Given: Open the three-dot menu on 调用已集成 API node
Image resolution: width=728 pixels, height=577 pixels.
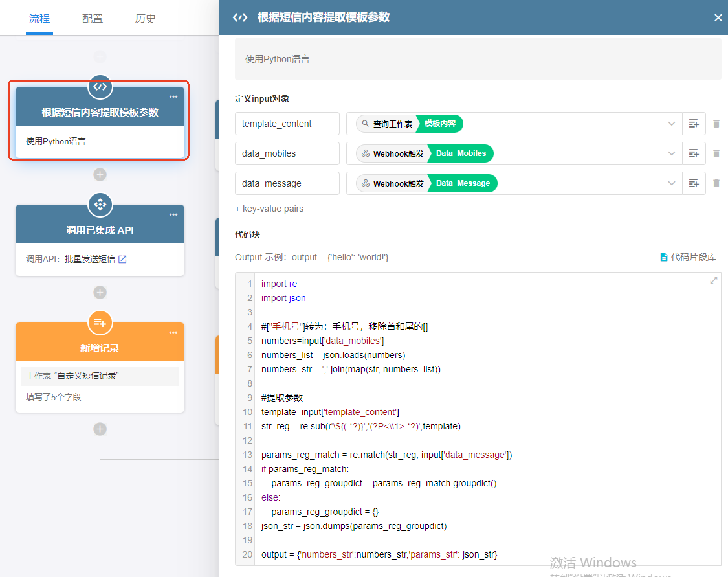Looking at the screenshot, I should [x=173, y=215].
